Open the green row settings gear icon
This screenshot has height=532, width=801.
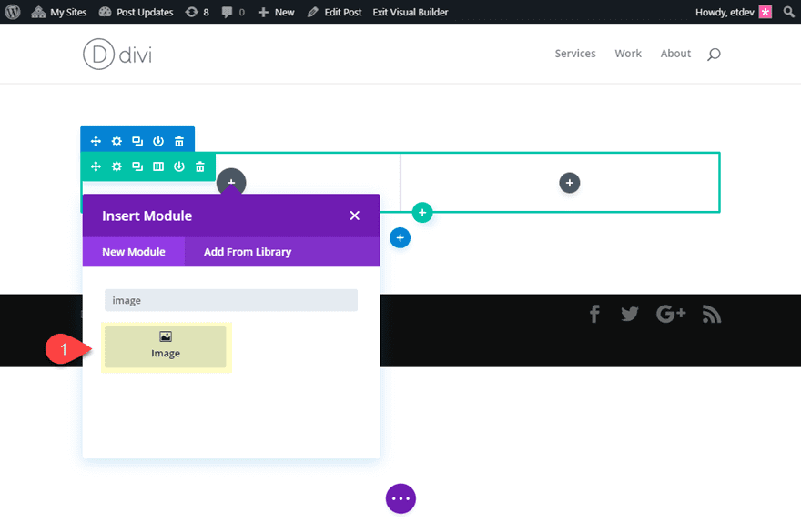[117, 166]
